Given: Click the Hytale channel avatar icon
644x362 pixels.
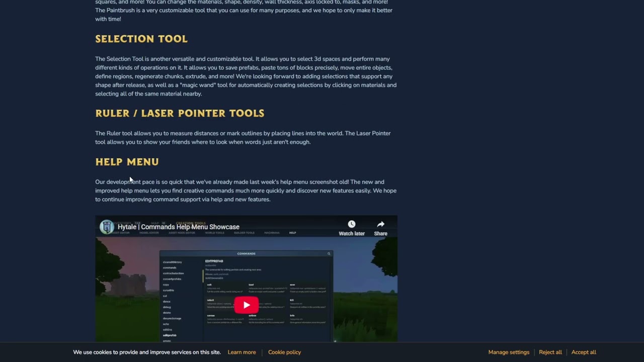Looking at the screenshot, I should tap(107, 227).
